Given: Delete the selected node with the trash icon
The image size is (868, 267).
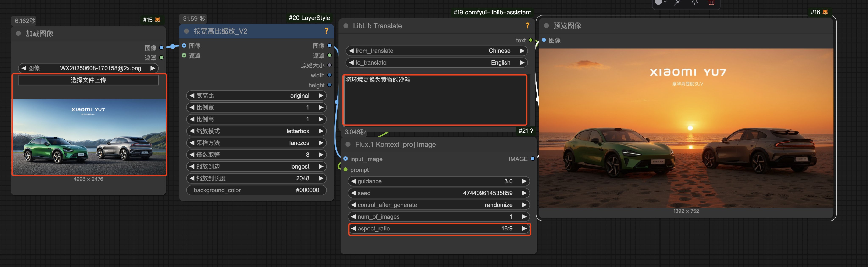Looking at the screenshot, I should coord(711,2).
